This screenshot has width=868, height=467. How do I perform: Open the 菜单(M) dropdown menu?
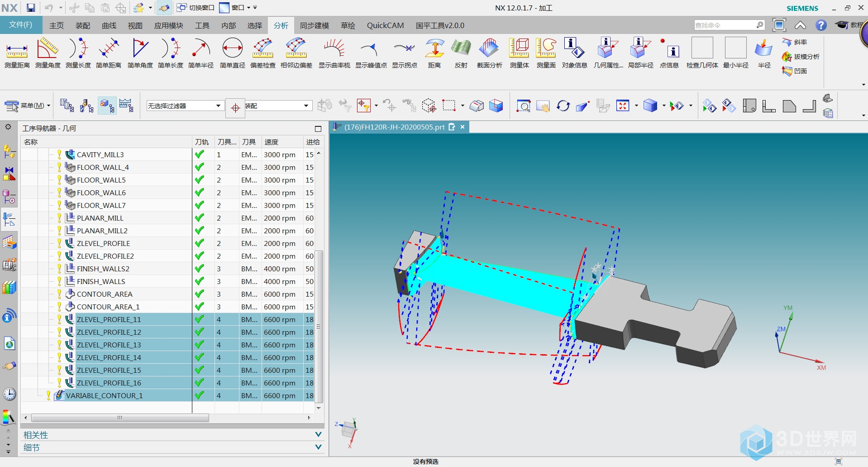27,106
